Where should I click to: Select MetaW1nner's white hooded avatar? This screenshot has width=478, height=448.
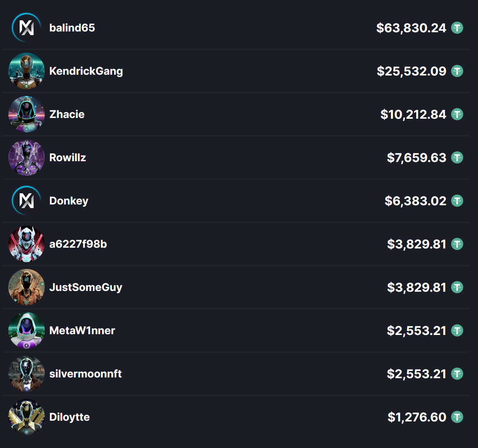point(27,330)
